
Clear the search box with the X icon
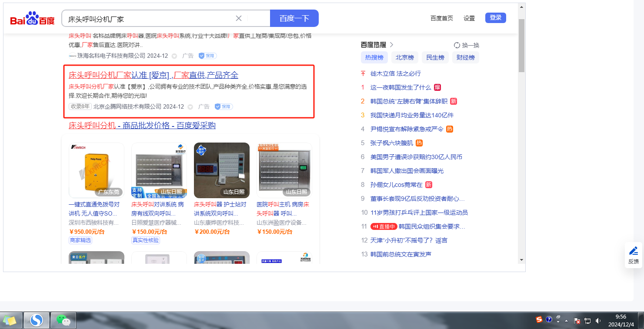point(239,18)
